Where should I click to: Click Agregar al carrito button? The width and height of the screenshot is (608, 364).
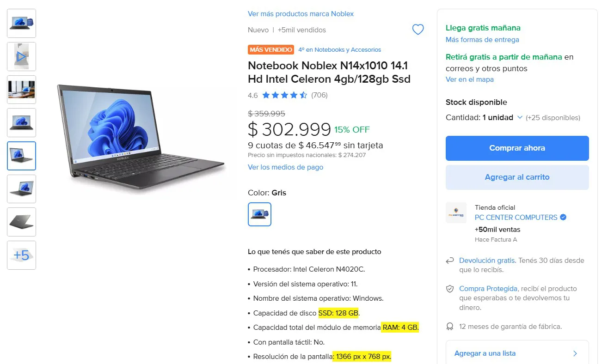(x=517, y=177)
